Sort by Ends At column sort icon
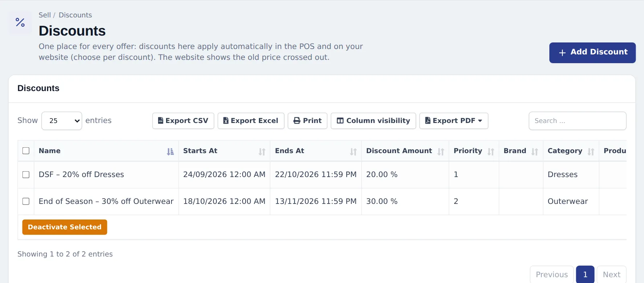The width and height of the screenshot is (644, 283). (353, 152)
